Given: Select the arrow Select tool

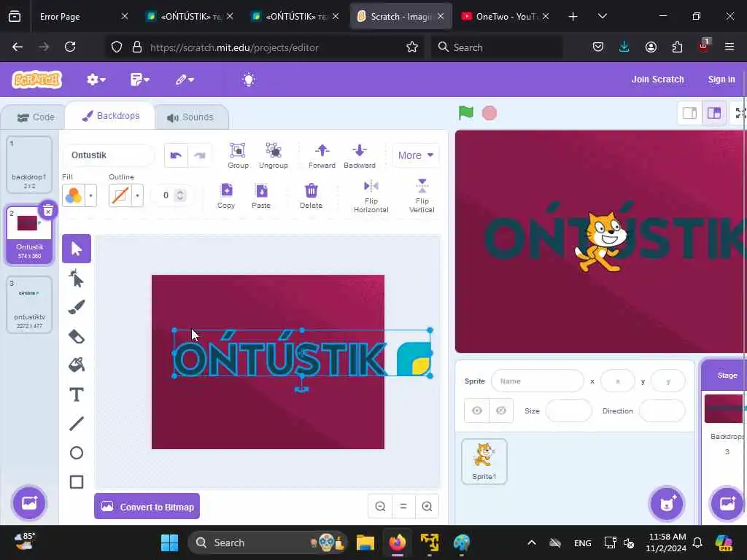Looking at the screenshot, I should point(76,249).
